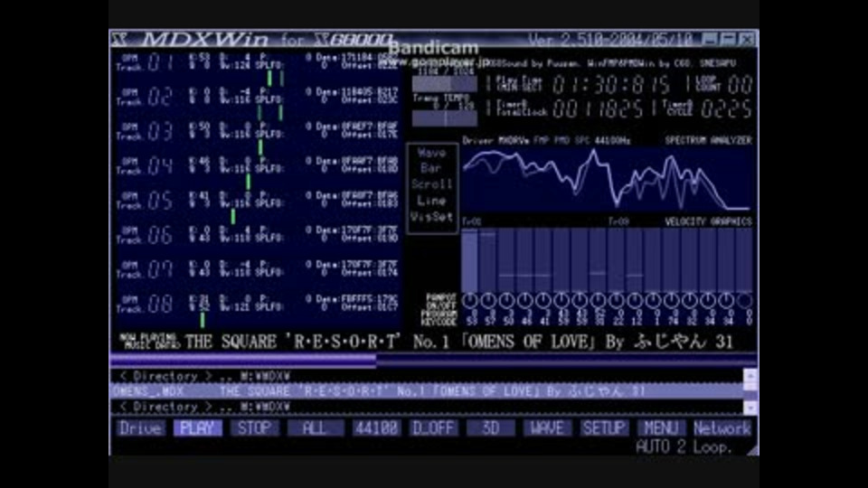Select Scroll visualization mode
This screenshot has width=868, height=488.
tap(432, 184)
